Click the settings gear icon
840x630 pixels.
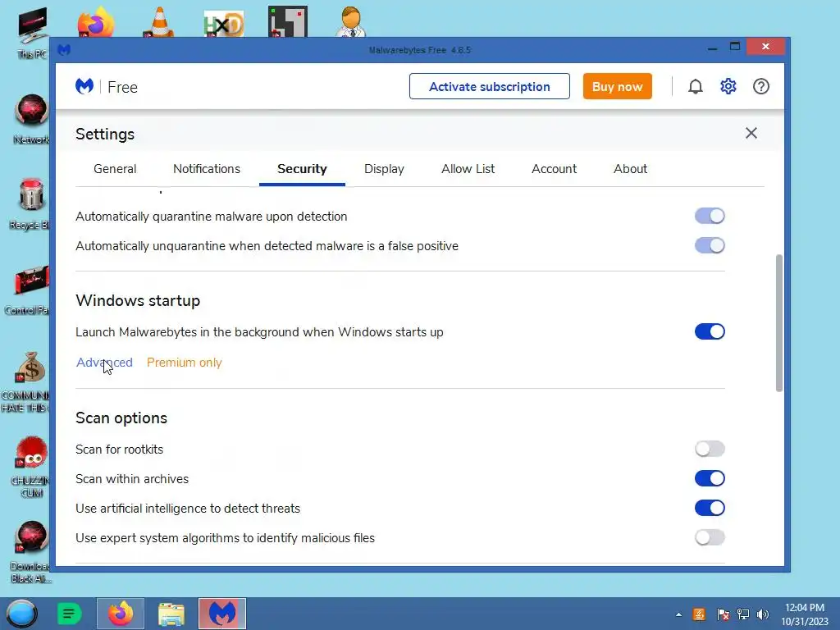(728, 86)
